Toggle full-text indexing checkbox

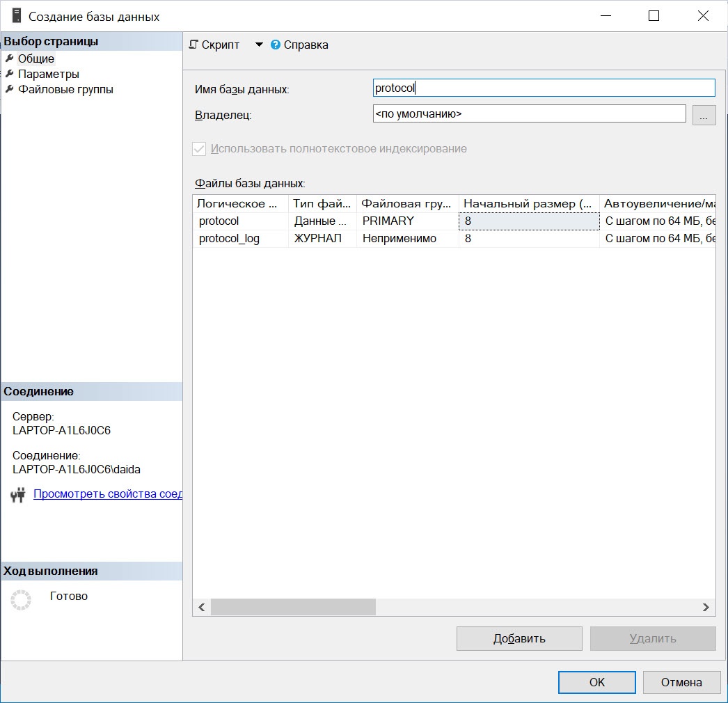click(x=200, y=149)
